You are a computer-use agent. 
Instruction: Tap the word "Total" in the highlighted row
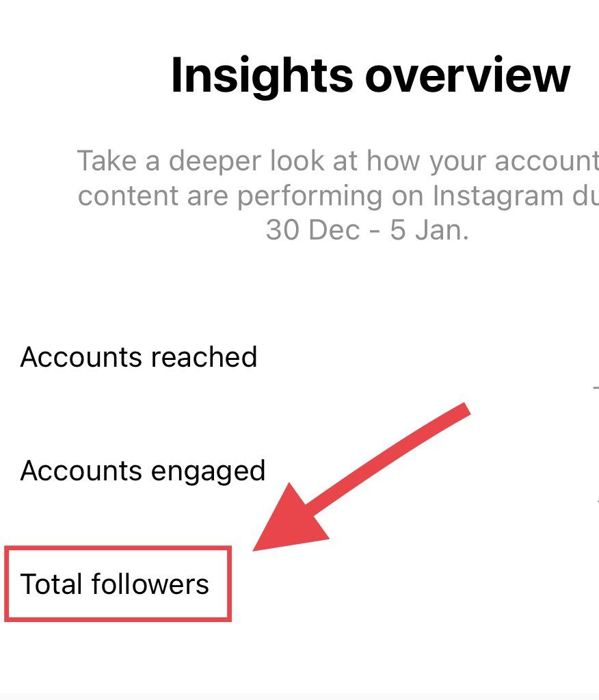(x=46, y=584)
